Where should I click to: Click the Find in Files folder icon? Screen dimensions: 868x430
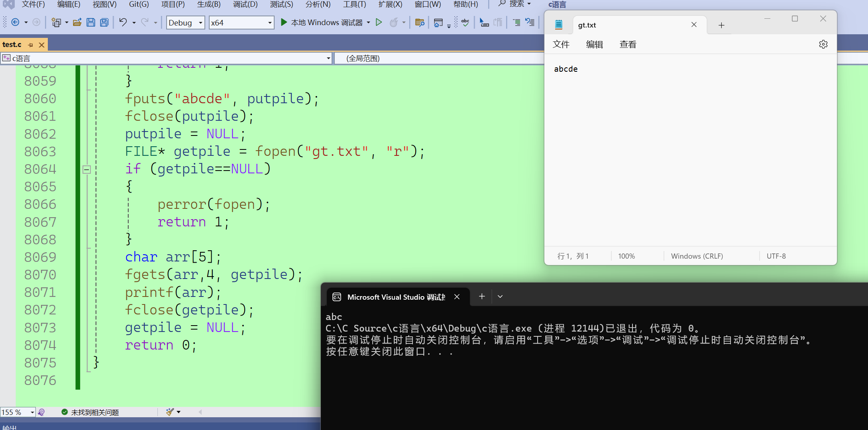[419, 22]
